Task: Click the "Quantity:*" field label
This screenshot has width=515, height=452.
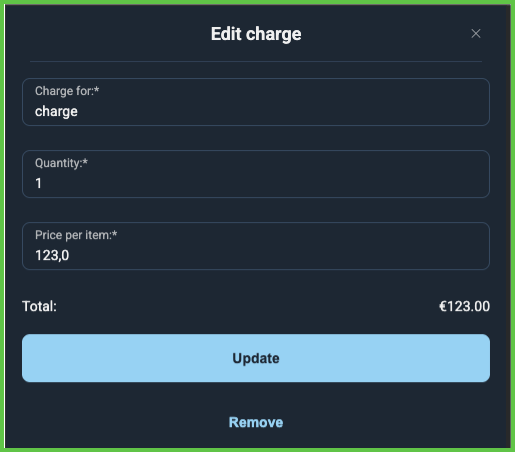Action: [x=61, y=163]
